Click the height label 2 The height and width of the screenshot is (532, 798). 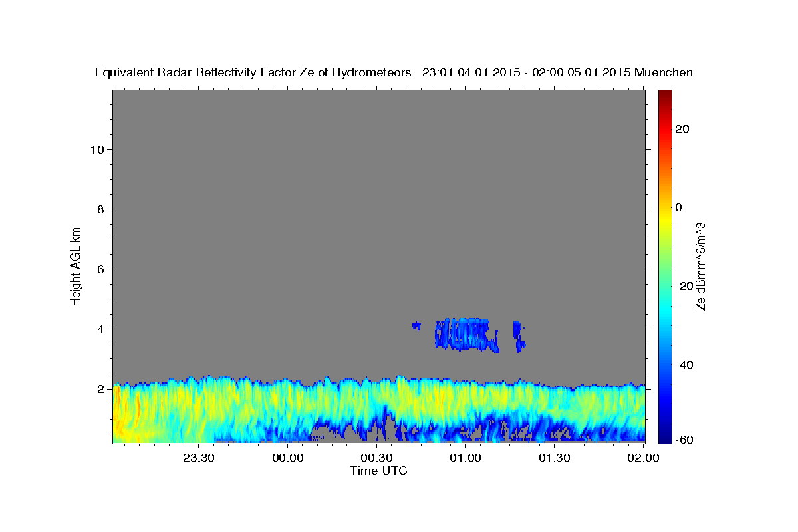(101, 388)
